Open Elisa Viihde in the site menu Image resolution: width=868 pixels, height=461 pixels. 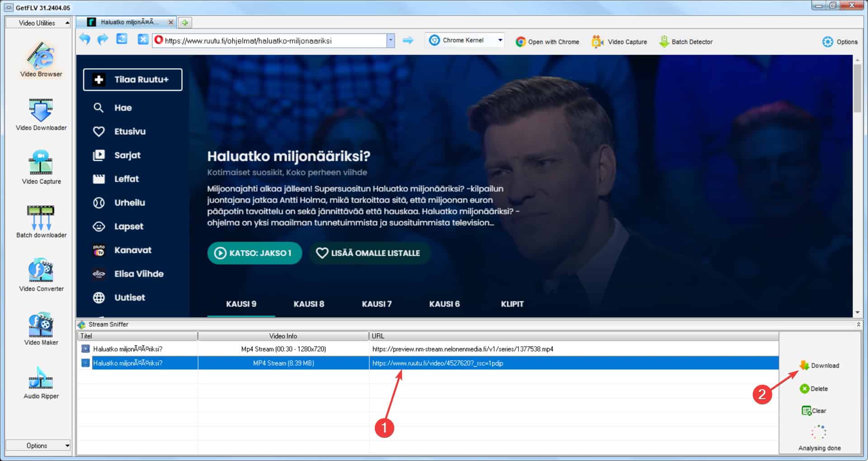click(x=128, y=274)
